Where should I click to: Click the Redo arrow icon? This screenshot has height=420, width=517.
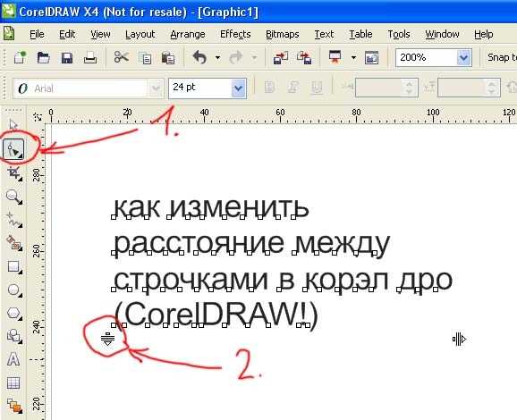236,58
